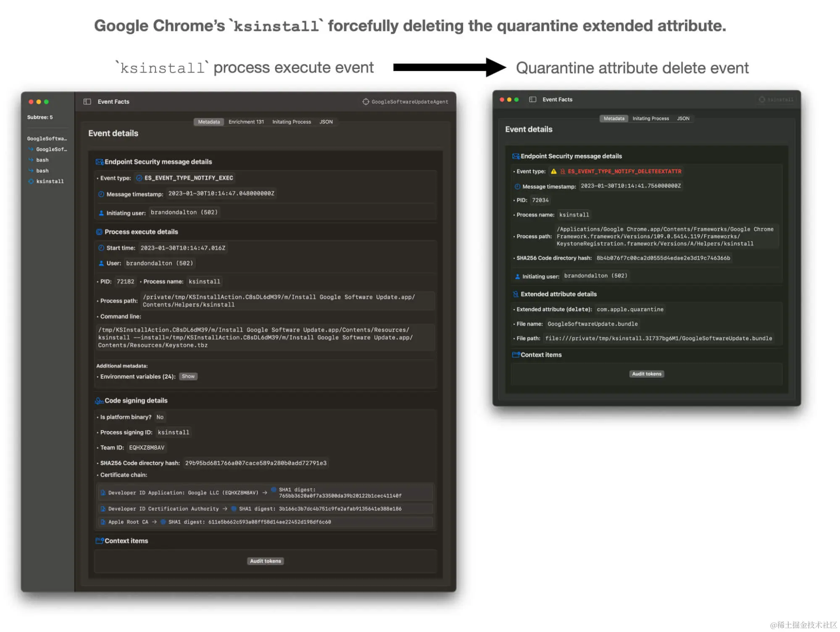Click the Process execute details section icon
The height and width of the screenshot is (632, 840).
point(99,232)
